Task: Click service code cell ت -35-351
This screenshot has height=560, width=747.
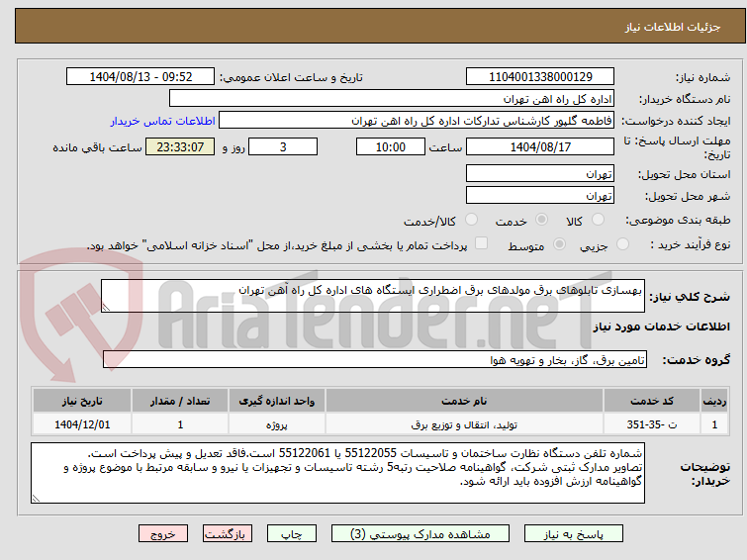Action: 651,424
